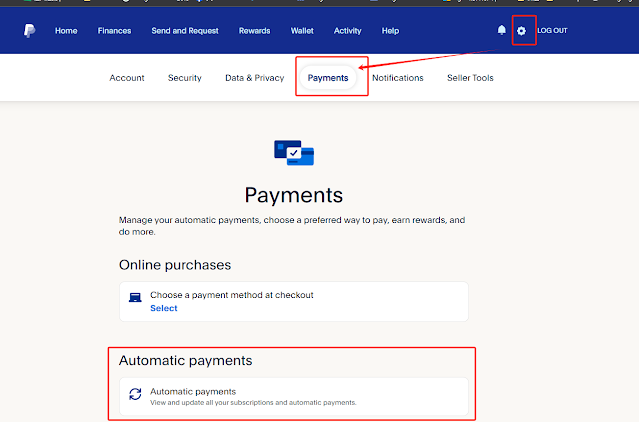
Task: Open the Rewards menu item
Action: [254, 31]
